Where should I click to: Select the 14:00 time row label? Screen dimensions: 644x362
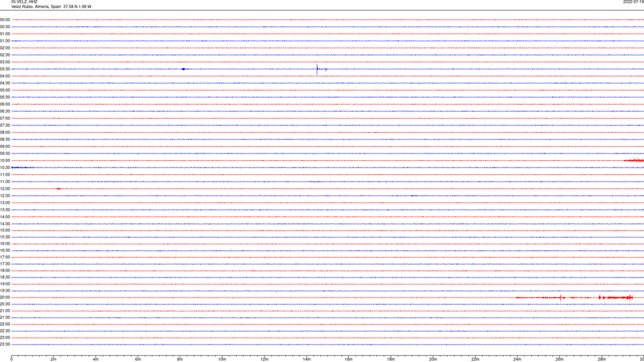point(5,217)
